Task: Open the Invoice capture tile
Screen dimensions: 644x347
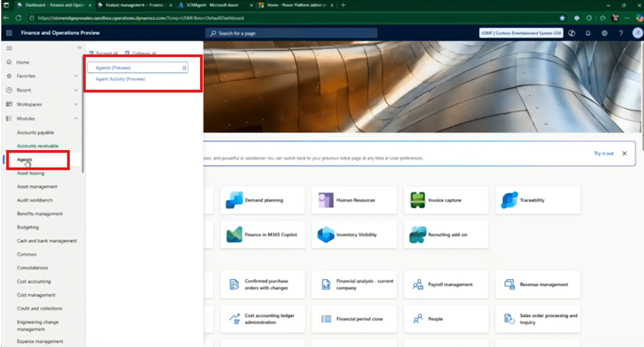Action: click(x=446, y=200)
